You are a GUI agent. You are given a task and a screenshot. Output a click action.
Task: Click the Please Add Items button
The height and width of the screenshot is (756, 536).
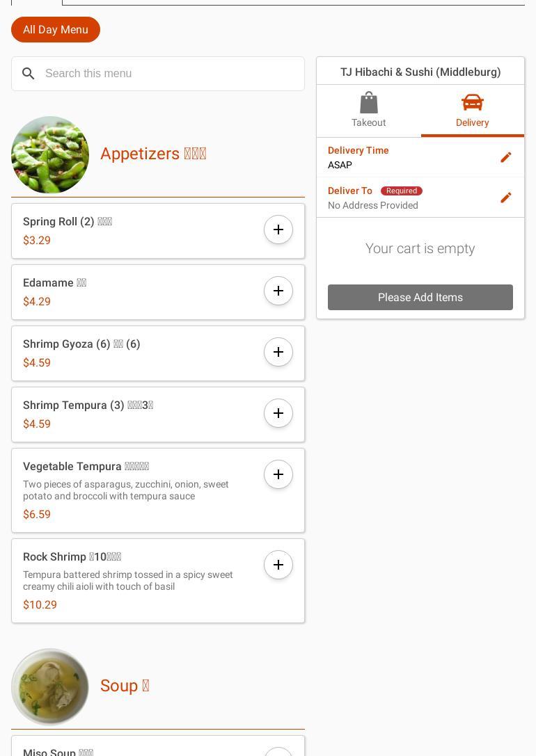coord(420,297)
